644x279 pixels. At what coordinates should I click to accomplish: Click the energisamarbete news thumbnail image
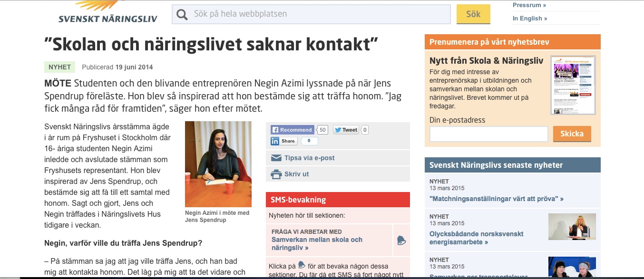572,227
